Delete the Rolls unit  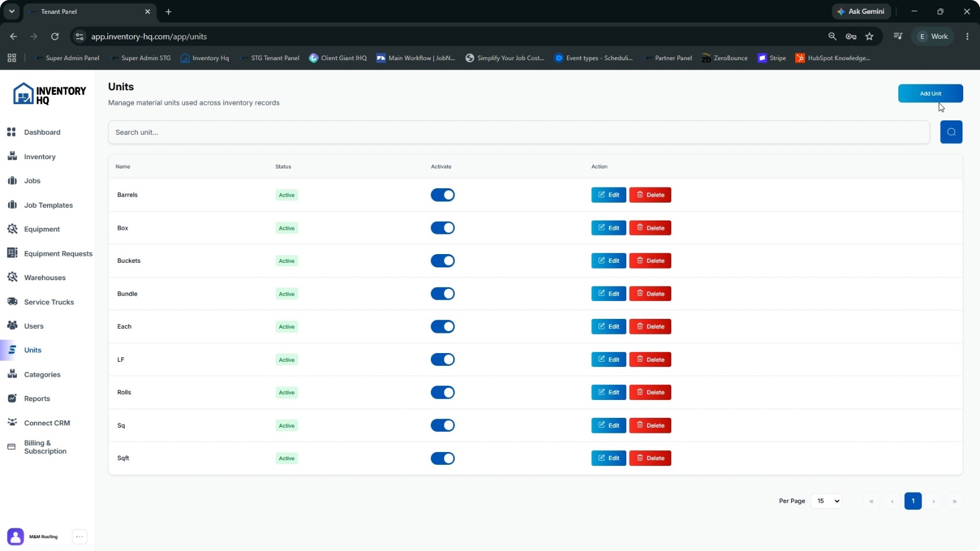click(x=650, y=392)
